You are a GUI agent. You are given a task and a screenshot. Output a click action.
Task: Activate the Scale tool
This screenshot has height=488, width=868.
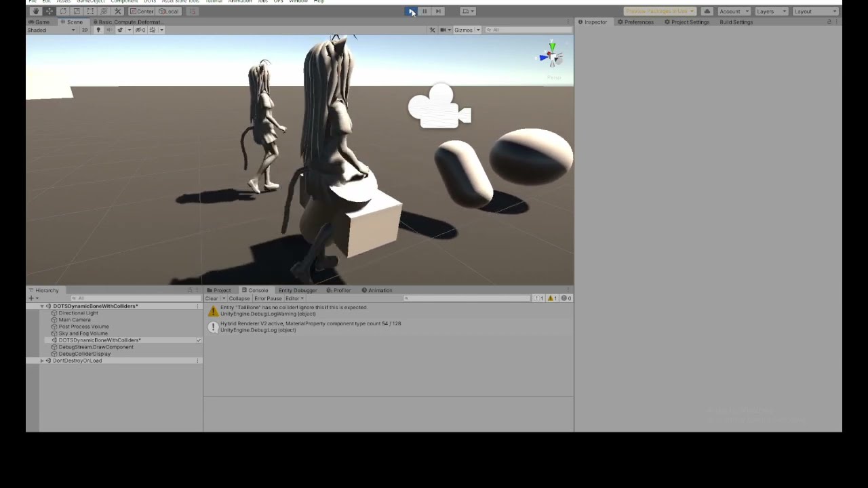75,11
